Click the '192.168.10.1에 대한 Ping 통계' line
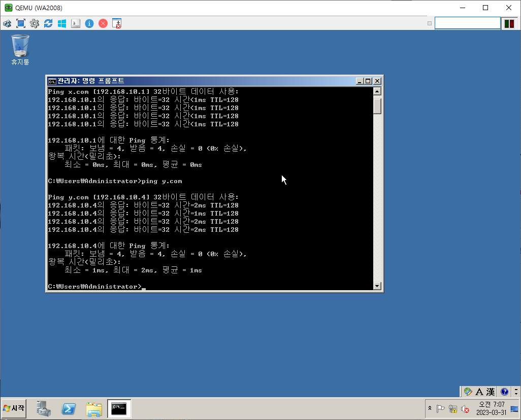 (109, 140)
